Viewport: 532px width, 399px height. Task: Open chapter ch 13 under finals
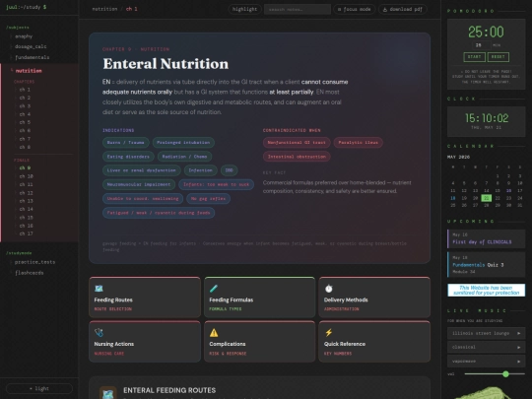(27, 201)
